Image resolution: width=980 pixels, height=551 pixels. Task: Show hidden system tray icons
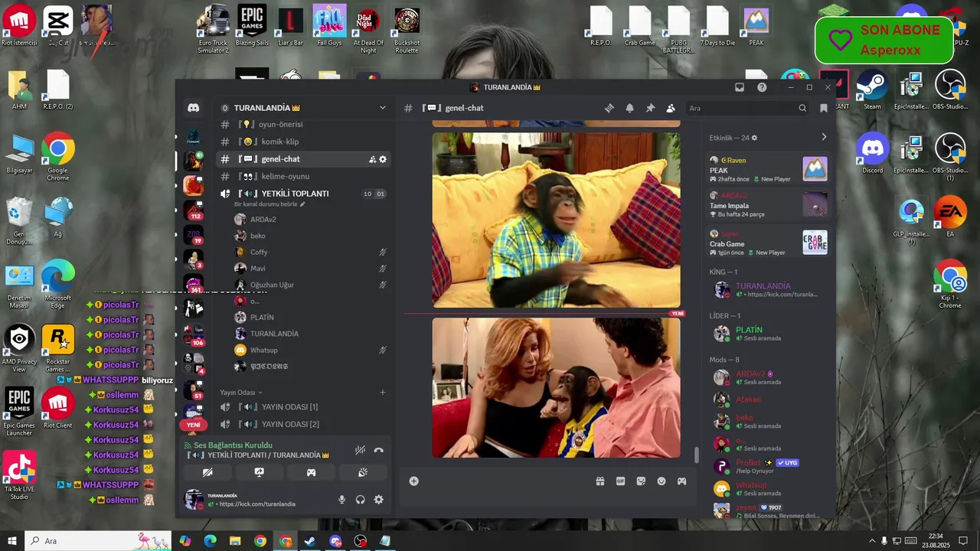click(871, 541)
